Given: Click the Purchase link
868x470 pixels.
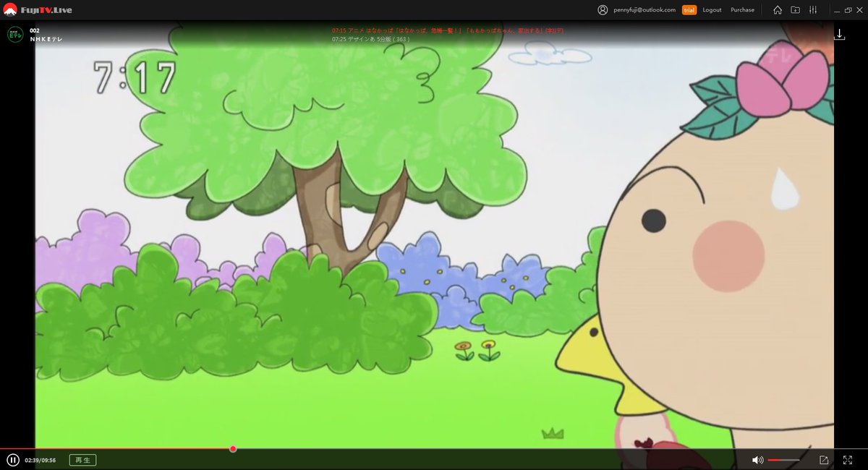Looking at the screenshot, I should pos(742,10).
